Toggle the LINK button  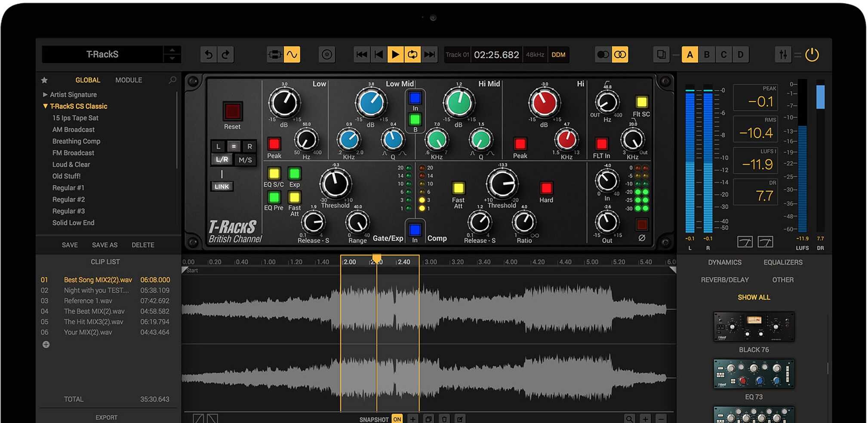222,187
